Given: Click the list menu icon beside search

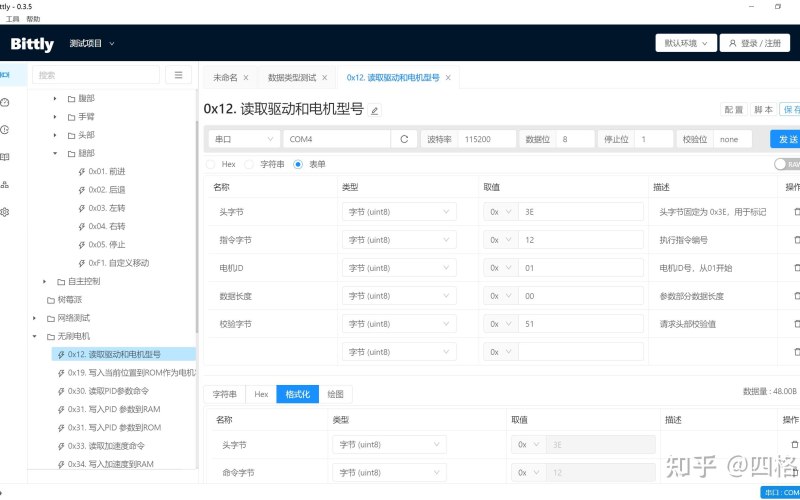Looking at the screenshot, I should [x=179, y=75].
